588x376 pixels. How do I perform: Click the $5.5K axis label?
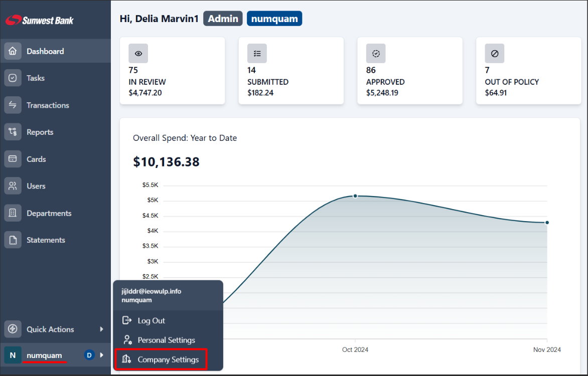pyautogui.click(x=150, y=185)
